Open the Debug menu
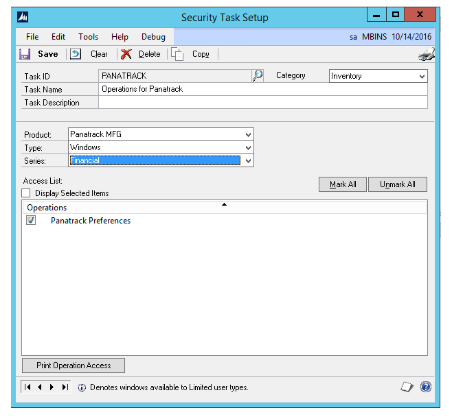 [153, 37]
